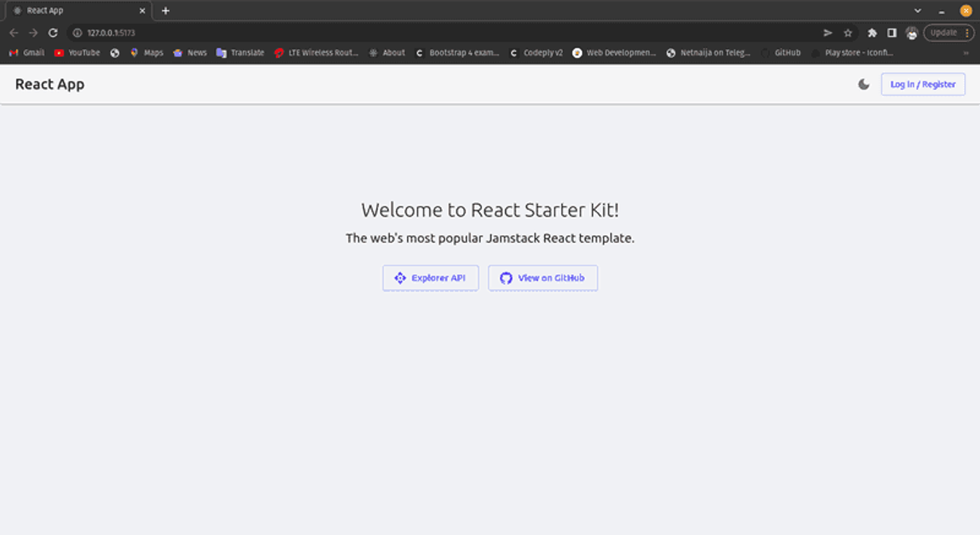Viewport: 980px width, 535px height.
Task: Show more bookmarks with the overflow chevron
Action: [965, 53]
